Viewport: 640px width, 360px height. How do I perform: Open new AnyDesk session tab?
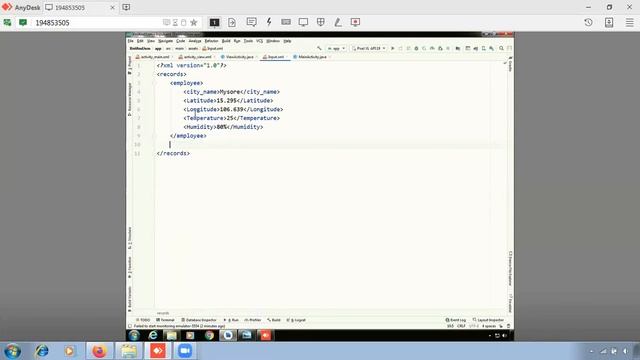(x=126, y=7)
